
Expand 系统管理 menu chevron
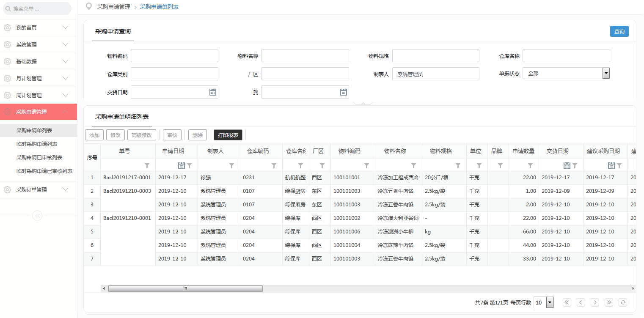pyautogui.click(x=65, y=44)
